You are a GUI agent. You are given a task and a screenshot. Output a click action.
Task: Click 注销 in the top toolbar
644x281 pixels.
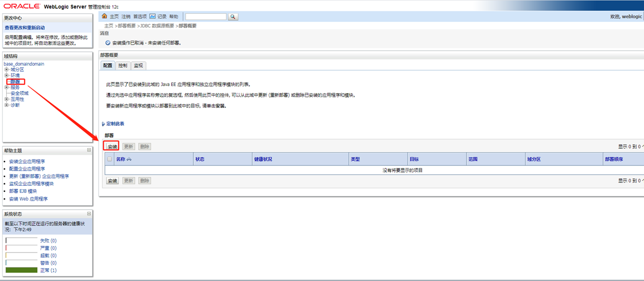[x=126, y=17]
